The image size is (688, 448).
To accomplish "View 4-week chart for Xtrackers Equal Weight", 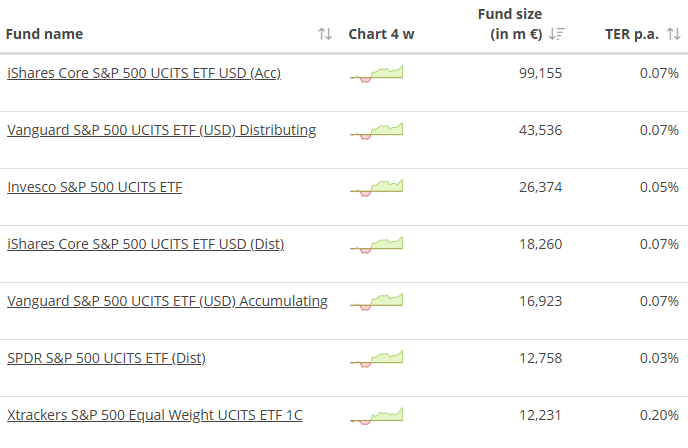I will 377,415.
